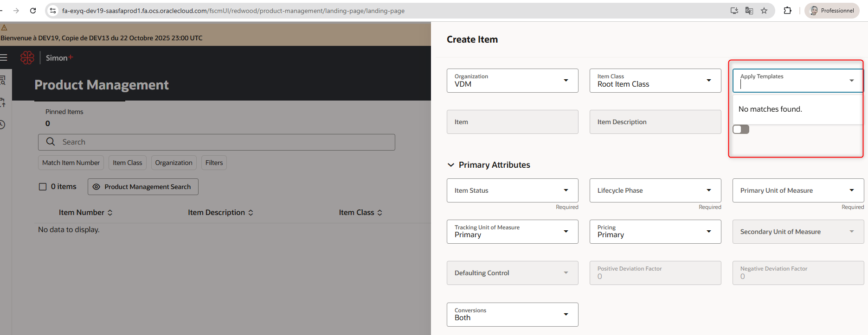Open the Item Status dropdown
Viewport: 868px width, 335px height.
tap(513, 190)
